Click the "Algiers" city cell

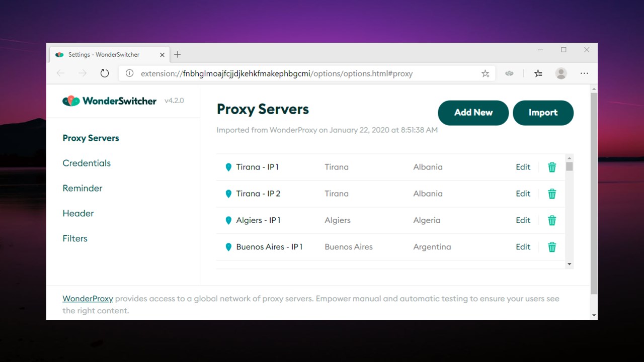[x=338, y=220]
